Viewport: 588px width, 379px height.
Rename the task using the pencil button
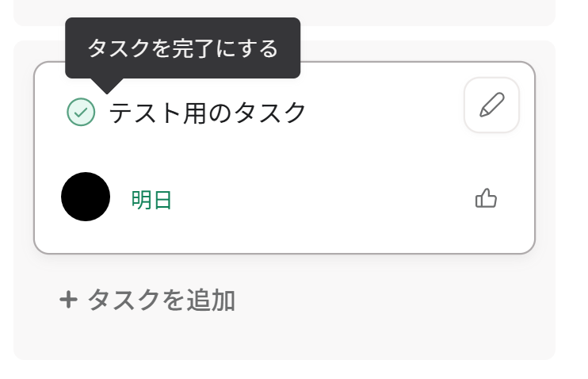point(491,105)
